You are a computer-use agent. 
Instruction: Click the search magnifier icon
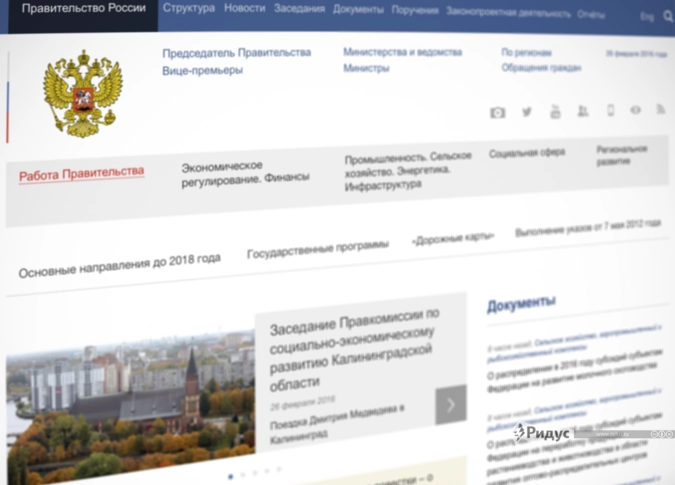[x=667, y=16]
